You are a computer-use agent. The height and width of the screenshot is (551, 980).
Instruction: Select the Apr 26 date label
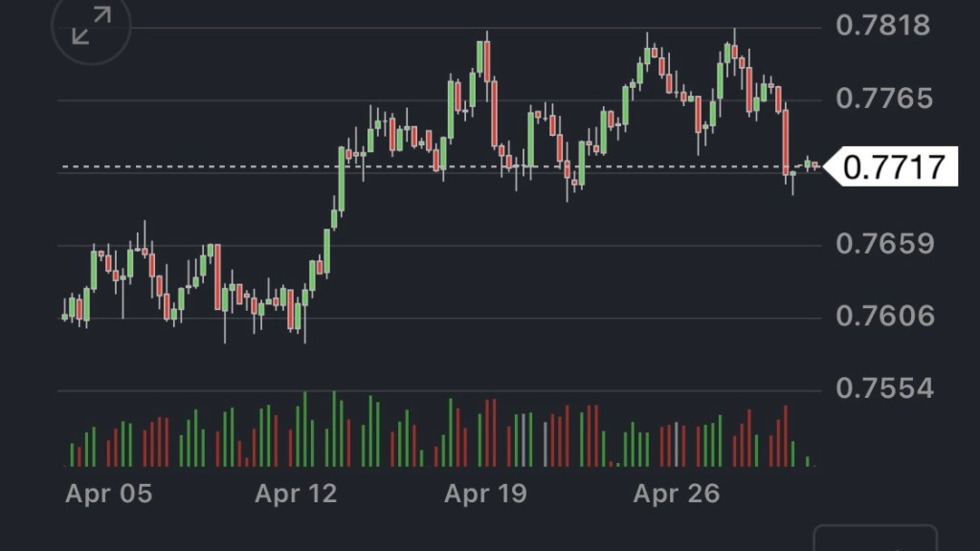point(676,494)
